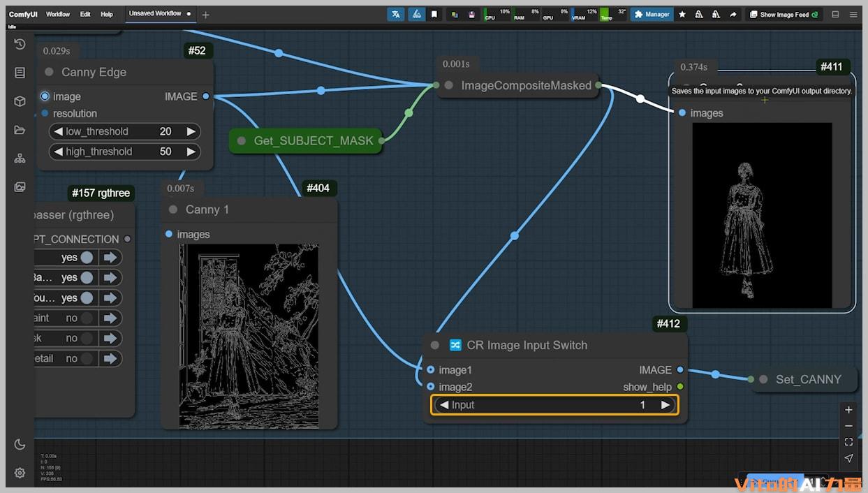Screen dimensions: 868x493
Task: Click the CPU usage monitor
Action: 498,14
